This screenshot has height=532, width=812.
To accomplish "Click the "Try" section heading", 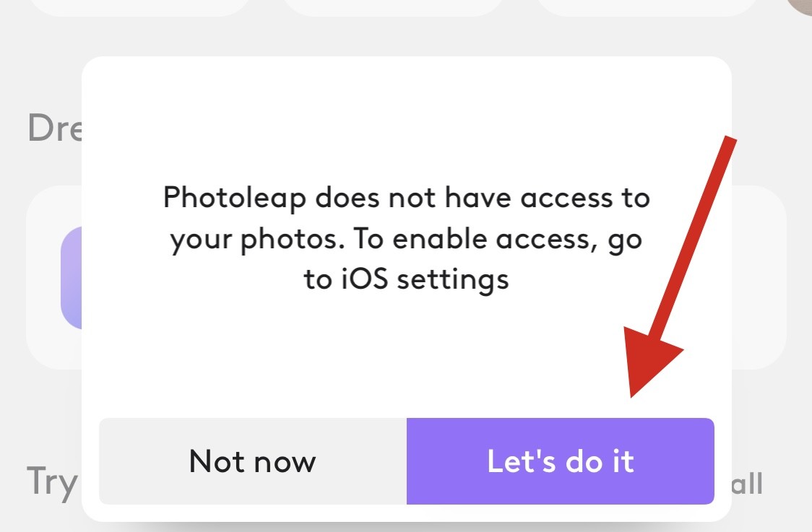I will click(x=52, y=481).
